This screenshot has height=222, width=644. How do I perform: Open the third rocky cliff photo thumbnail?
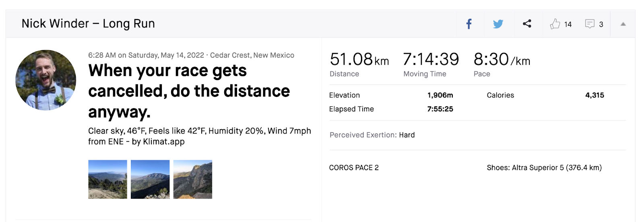tap(193, 179)
